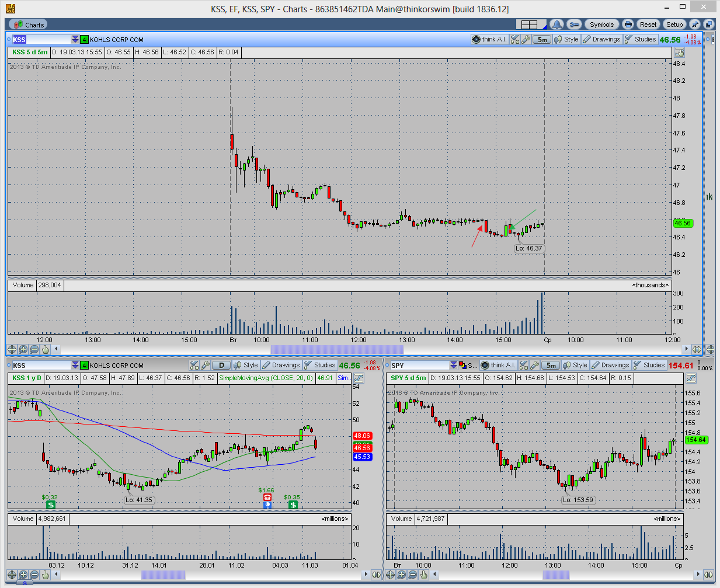Toggle price axis curve button on KSS daily chart
The image size is (720, 588).
359,378
